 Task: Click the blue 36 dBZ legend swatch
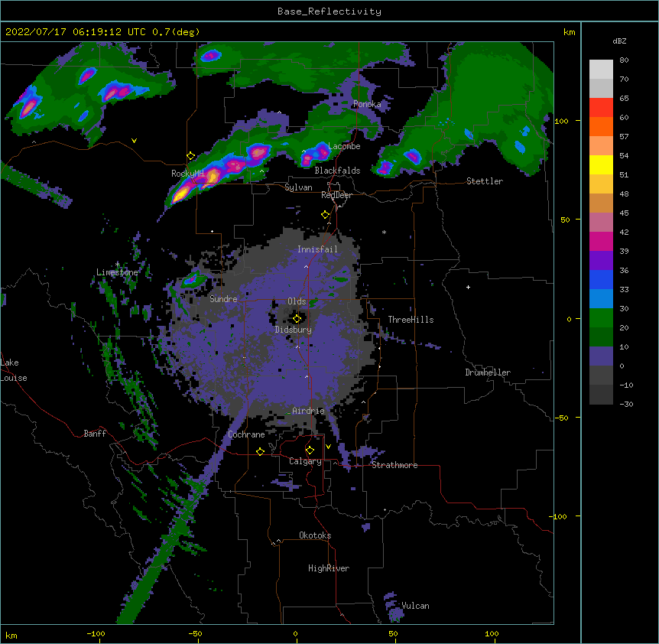pos(601,279)
